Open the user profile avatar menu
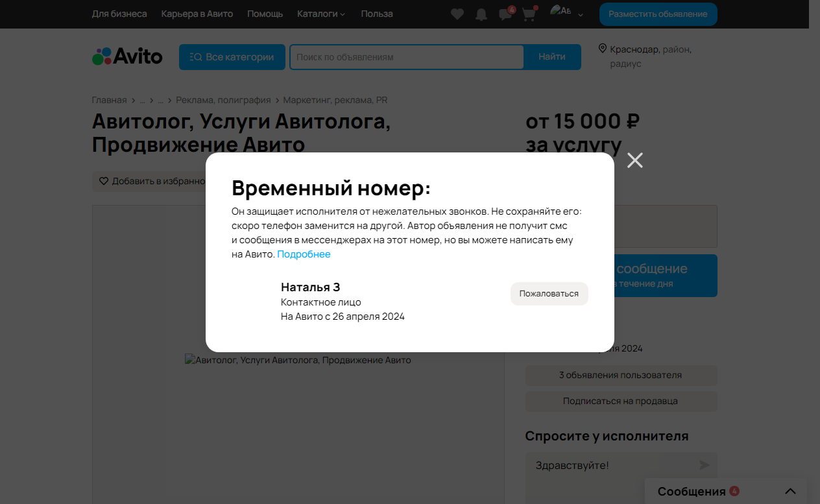This screenshot has height=504, width=820. point(566,14)
